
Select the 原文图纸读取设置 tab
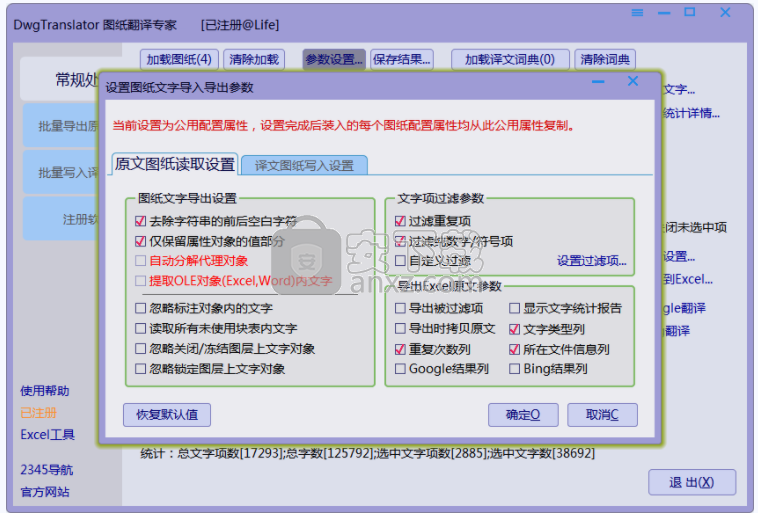[x=175, y=164]
